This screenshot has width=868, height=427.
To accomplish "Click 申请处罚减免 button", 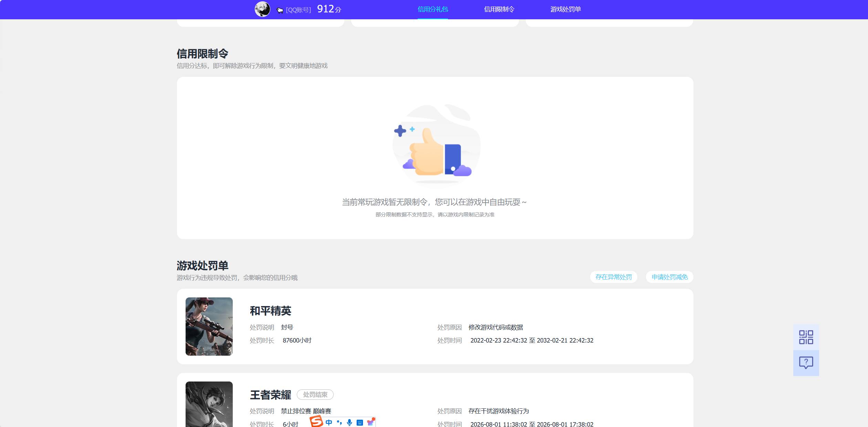I will coord(670,277).
